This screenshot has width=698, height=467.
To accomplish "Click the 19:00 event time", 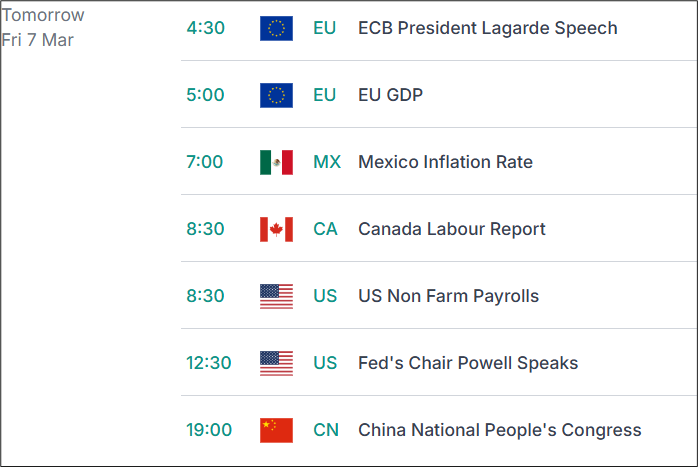I will pyautogui.click(x=209, y=430).
